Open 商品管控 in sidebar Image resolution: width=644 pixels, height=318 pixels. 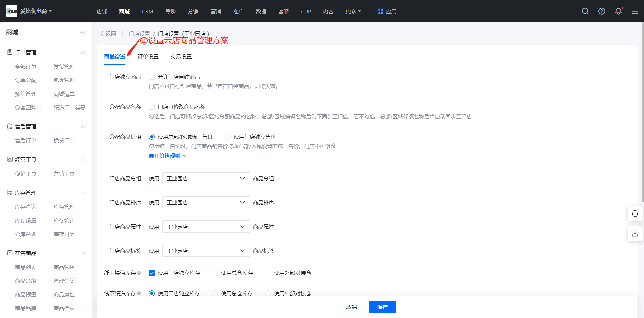64,267
